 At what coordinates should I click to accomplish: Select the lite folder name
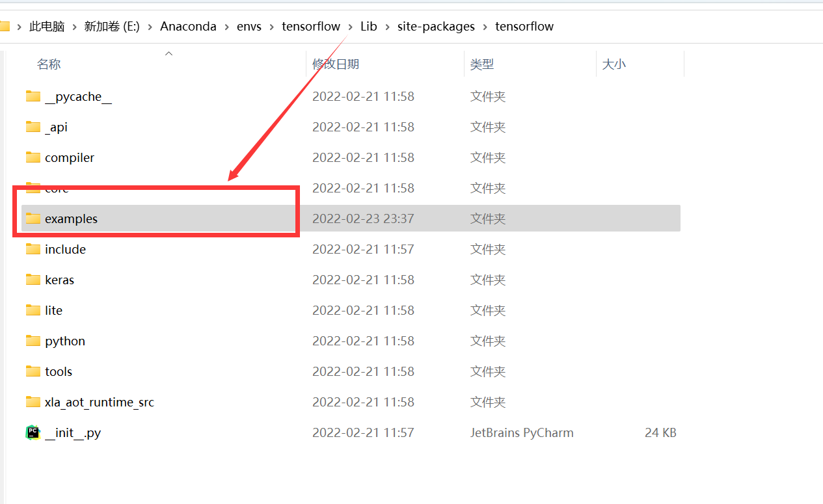(x=53, y=311)
